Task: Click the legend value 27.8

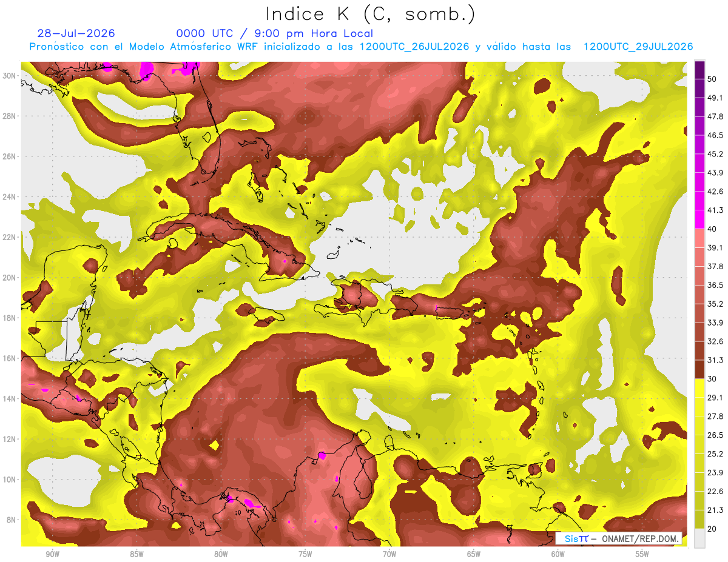Action: [715, 416]
